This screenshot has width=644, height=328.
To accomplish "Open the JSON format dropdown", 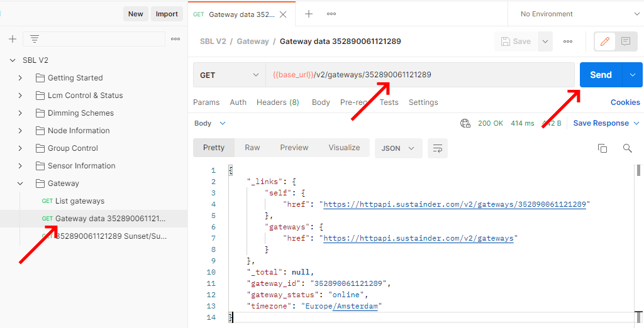I will pyautogui.click(x=398, y=148).
